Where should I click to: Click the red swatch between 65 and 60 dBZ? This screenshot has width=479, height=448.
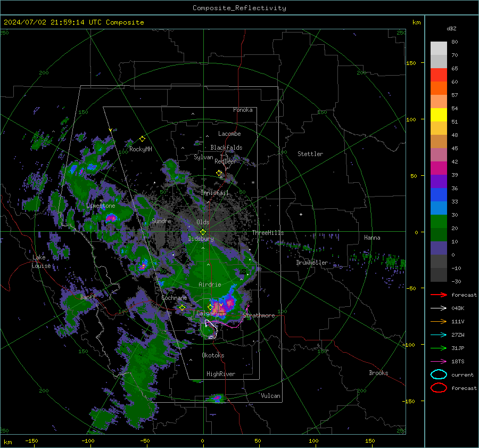point(439,75)
